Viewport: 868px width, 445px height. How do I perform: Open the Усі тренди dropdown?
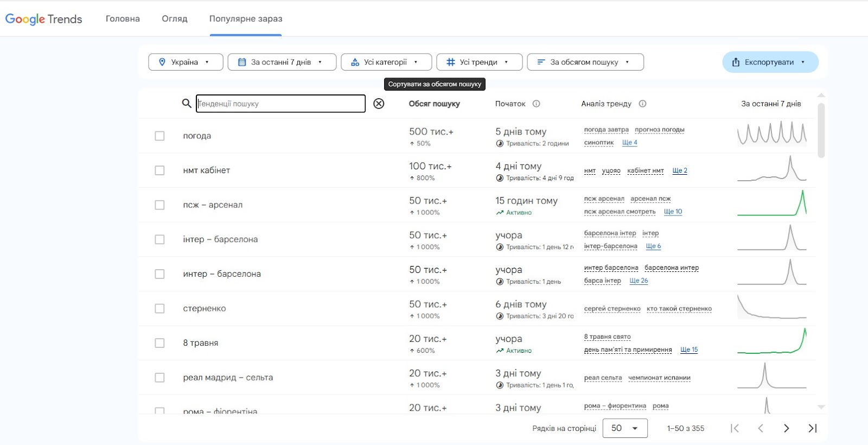(480, 62)
